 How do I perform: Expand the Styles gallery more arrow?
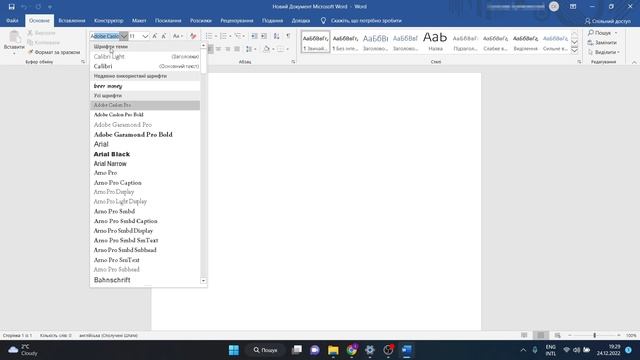tap(574, 51)
